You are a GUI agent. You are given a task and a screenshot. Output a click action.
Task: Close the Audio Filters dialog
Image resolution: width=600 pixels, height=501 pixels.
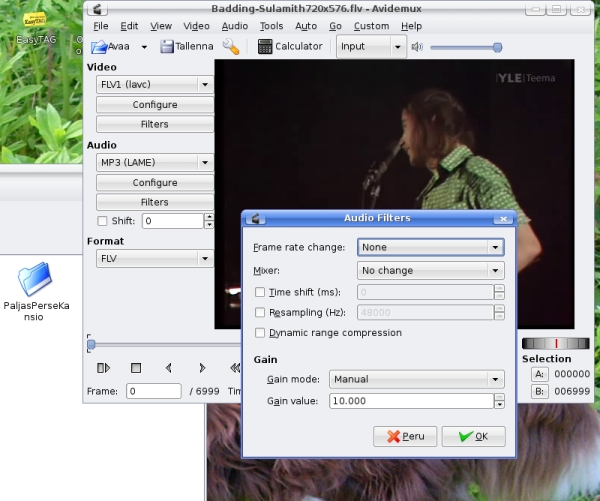coord(503,219)
